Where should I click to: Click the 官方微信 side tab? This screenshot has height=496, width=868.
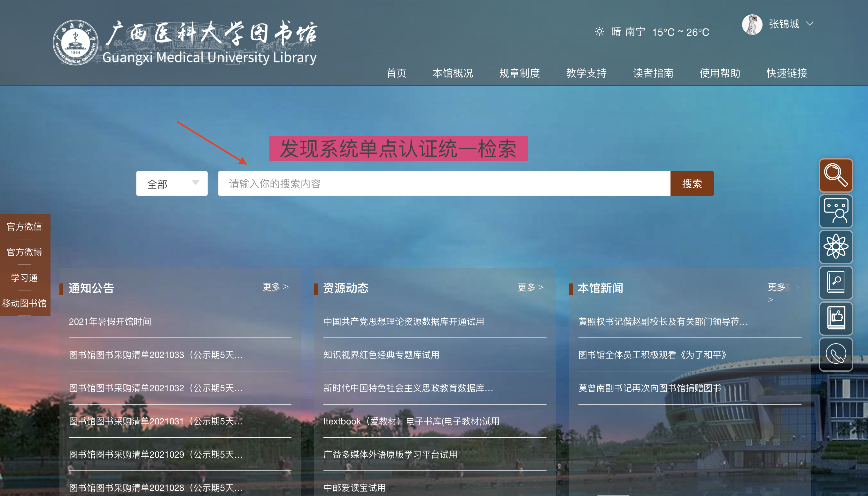coord(24,226)
